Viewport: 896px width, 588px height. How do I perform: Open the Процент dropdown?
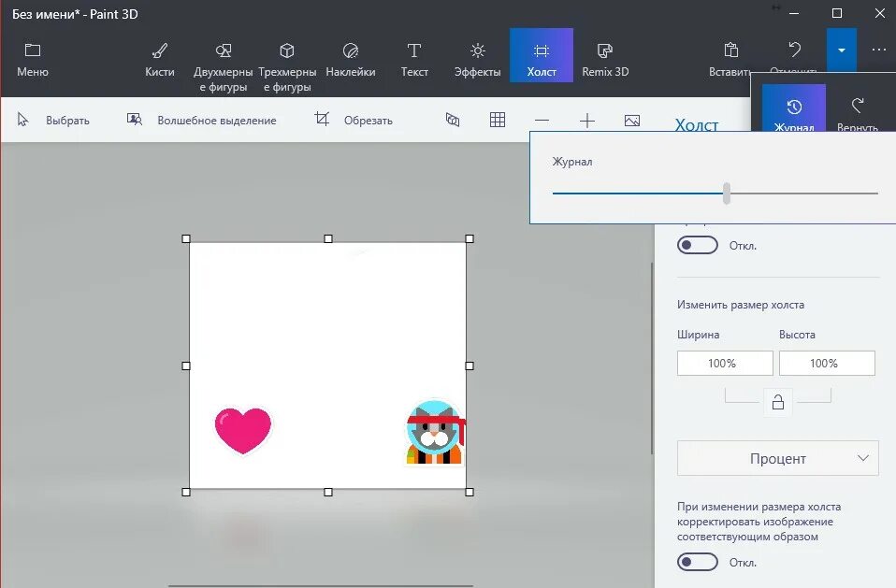pos(777,458)
